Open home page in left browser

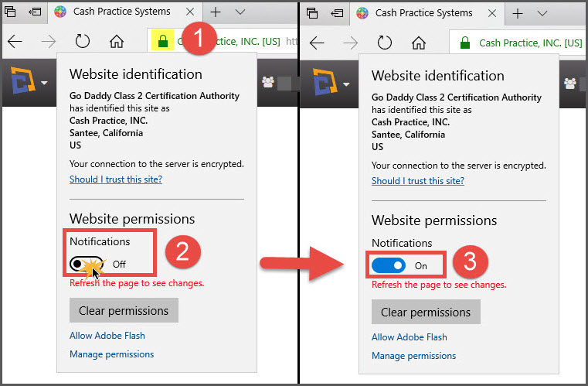pyautogui.click(x=116, y=41)
